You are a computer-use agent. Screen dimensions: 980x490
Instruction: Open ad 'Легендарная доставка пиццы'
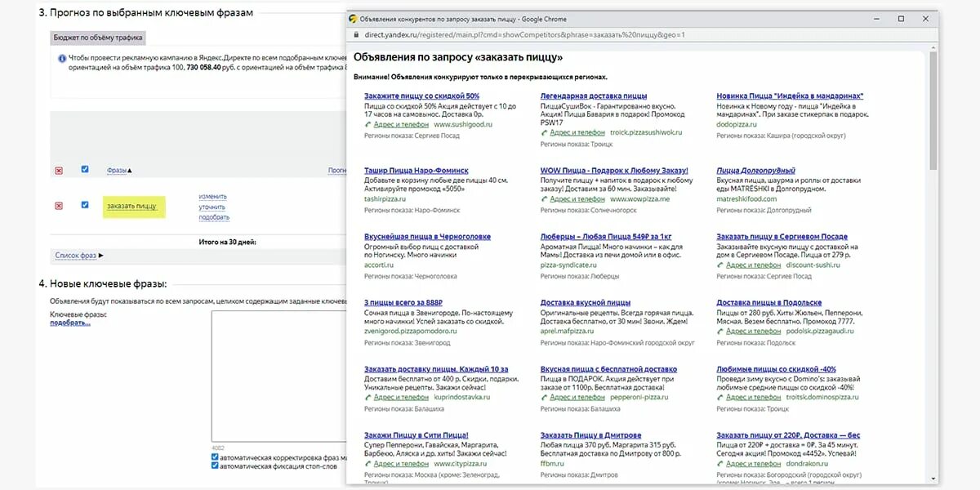(x=594, y=96)
